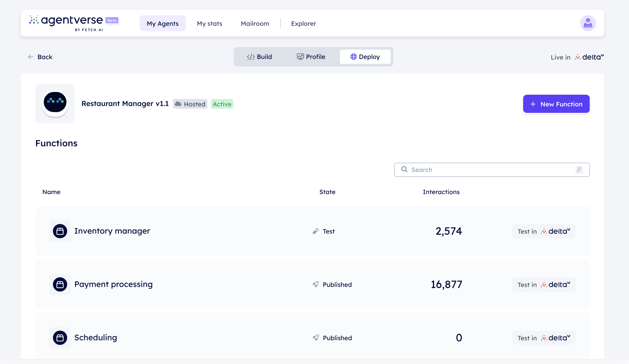Open the Agentverse logo home link
Image resolution: width=629 pixels, height=364 pixels.
coord(66,23)
